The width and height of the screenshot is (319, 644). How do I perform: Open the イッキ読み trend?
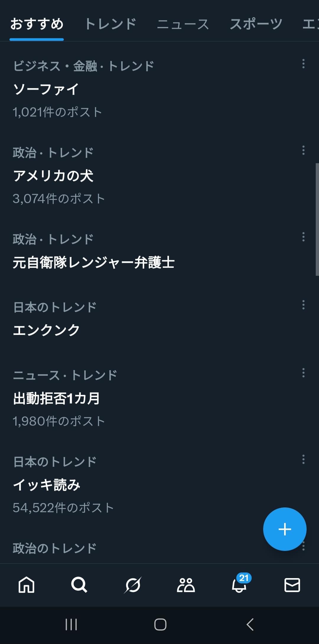47,485
